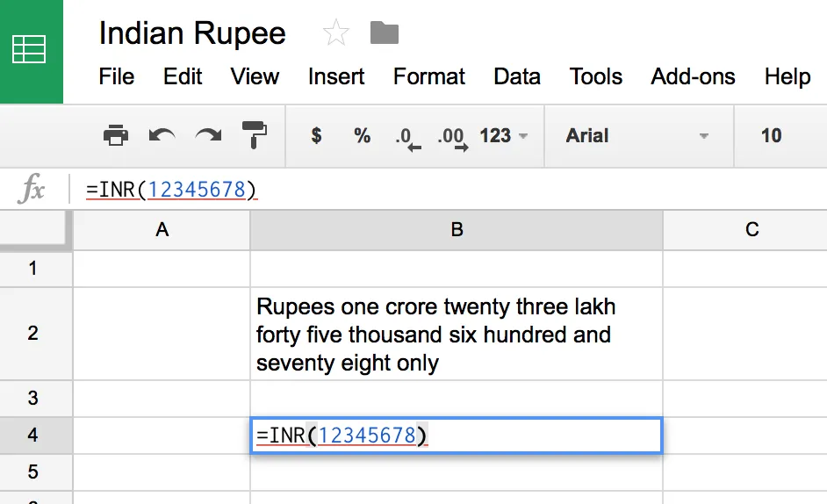Image resolution: width=827 pixels, height=504 pixels.
Task: Undo the last action
Action: [162, 135]
